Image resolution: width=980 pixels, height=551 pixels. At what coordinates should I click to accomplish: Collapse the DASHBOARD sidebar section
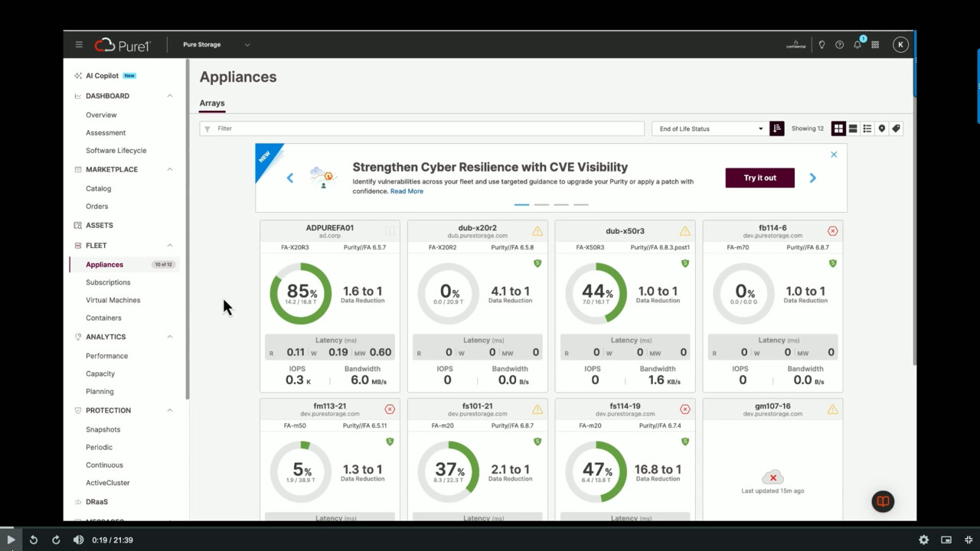pos(170,96)
